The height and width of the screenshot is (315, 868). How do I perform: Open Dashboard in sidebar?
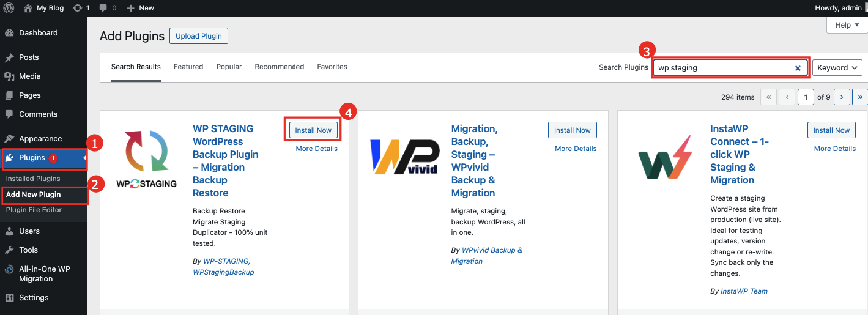click(38, 33)
